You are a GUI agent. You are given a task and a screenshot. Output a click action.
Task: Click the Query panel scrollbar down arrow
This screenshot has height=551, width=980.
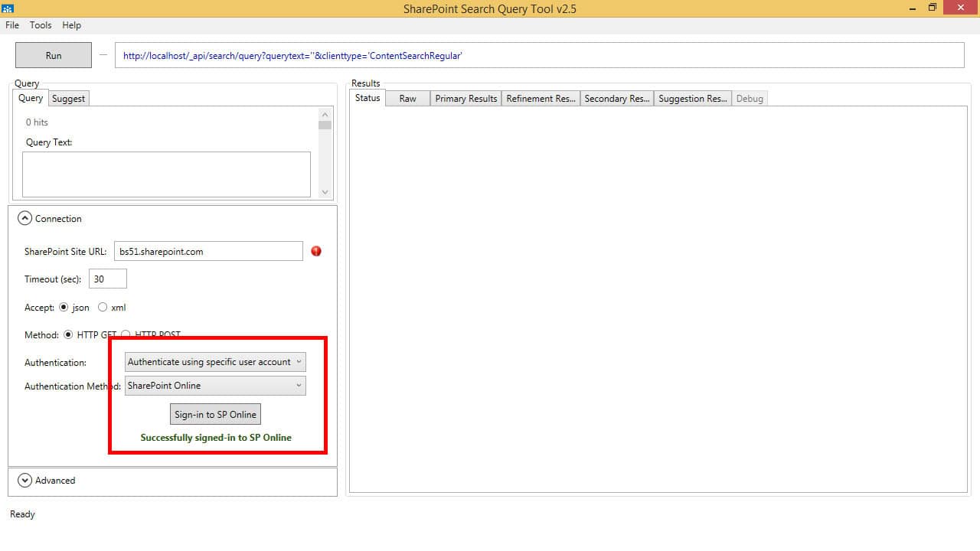click(x=325, y=192)
